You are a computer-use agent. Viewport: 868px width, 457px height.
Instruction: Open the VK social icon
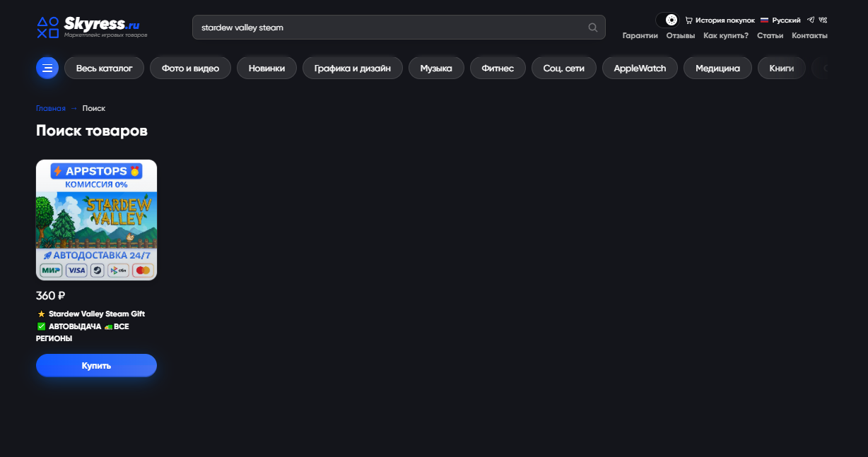[x=823, y=20]
